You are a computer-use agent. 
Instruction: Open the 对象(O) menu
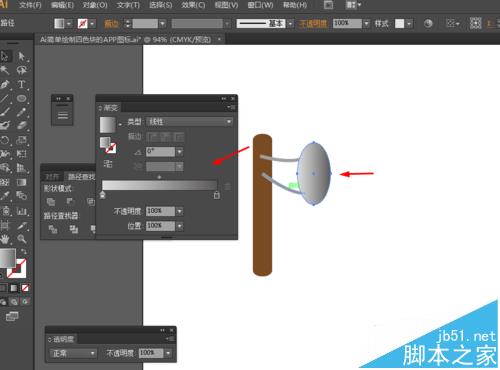click(x=95, y=5)
